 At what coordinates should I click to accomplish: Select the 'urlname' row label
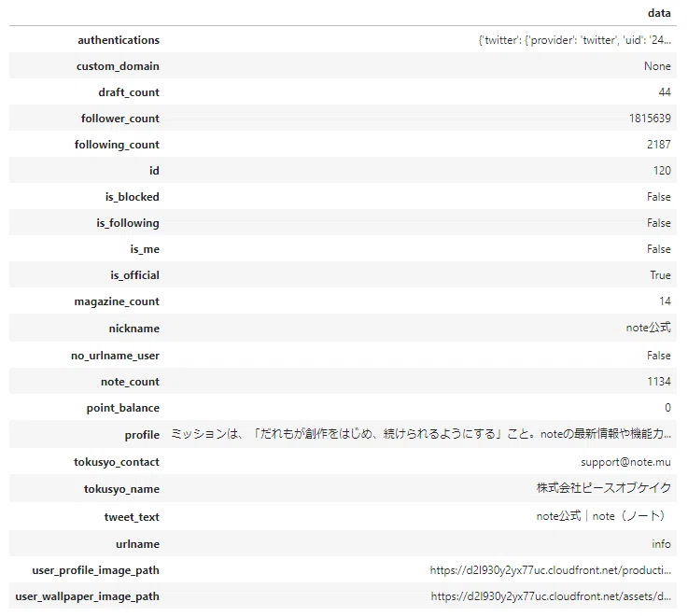[x=137, y=544]
